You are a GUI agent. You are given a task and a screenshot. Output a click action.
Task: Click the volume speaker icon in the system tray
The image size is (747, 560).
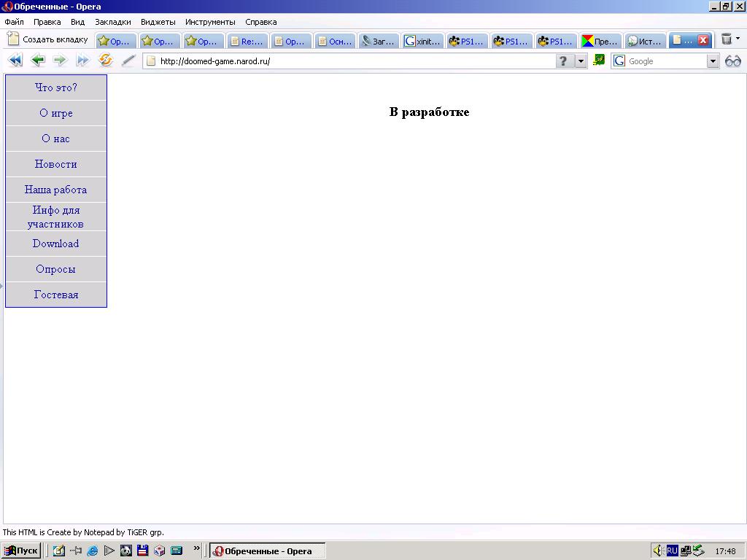coord(657,551)
